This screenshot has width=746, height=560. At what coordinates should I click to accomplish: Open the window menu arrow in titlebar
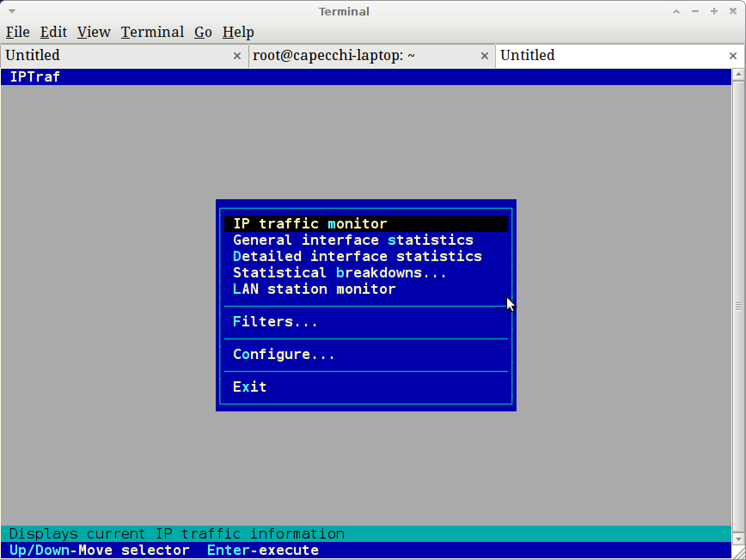point(12,11)
